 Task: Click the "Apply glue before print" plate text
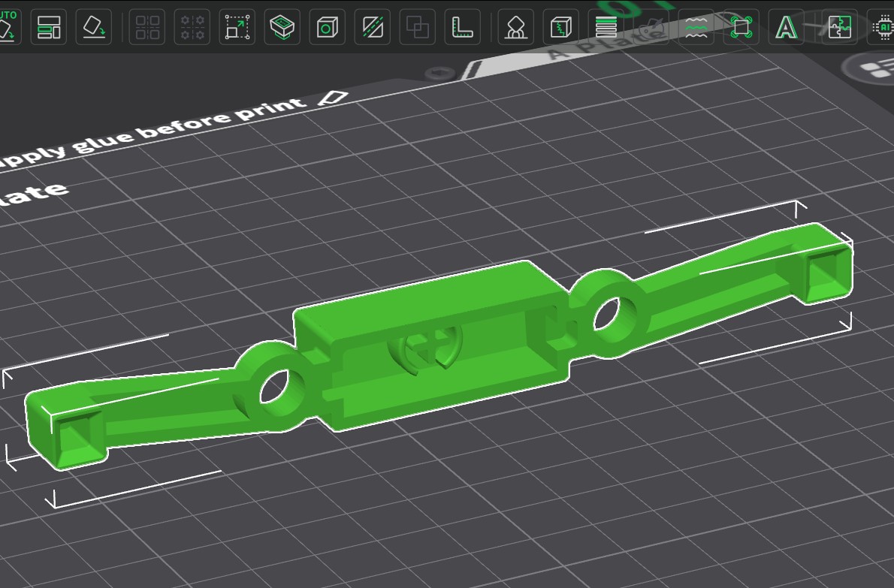click(153, 133)
